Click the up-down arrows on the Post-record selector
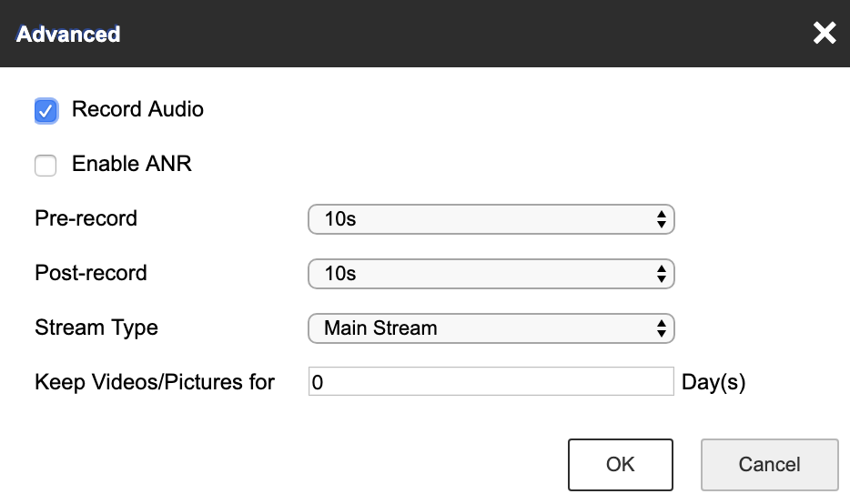Screen dimensions: 850x504 tap(662, 274)
